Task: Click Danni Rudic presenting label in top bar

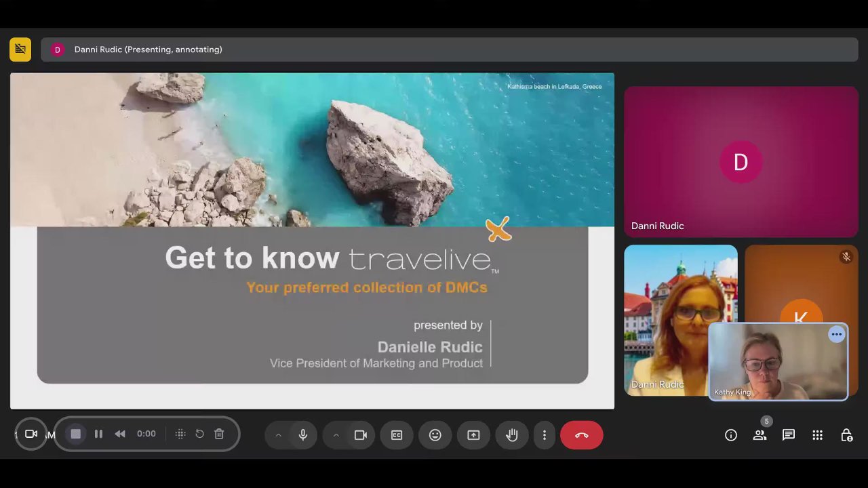Action: (x=148, y=49)
